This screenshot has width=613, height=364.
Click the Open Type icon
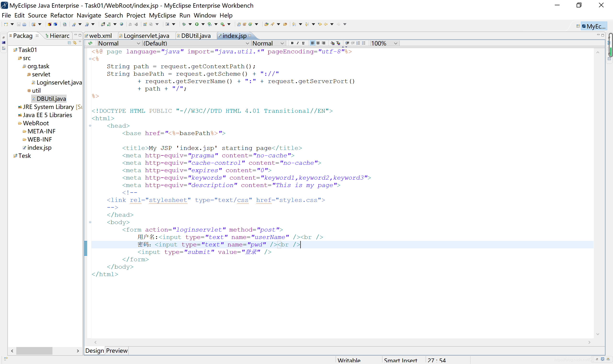266,24
